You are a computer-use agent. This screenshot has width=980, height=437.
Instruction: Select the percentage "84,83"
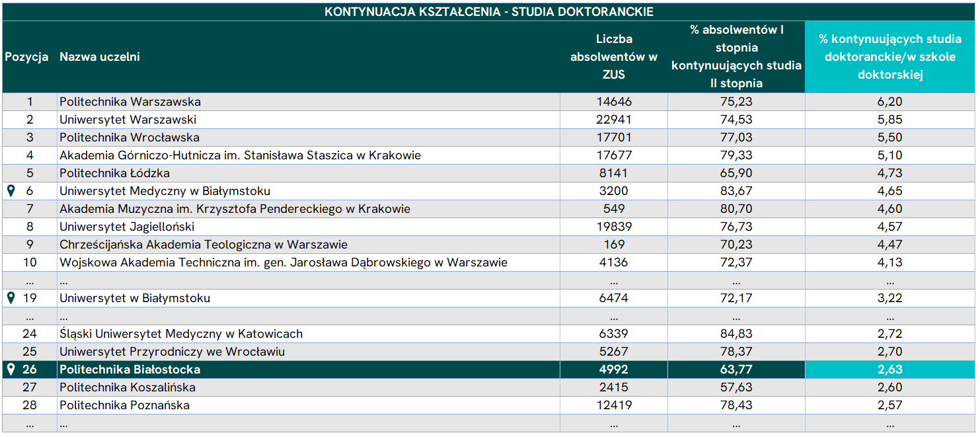pos(736,334)
